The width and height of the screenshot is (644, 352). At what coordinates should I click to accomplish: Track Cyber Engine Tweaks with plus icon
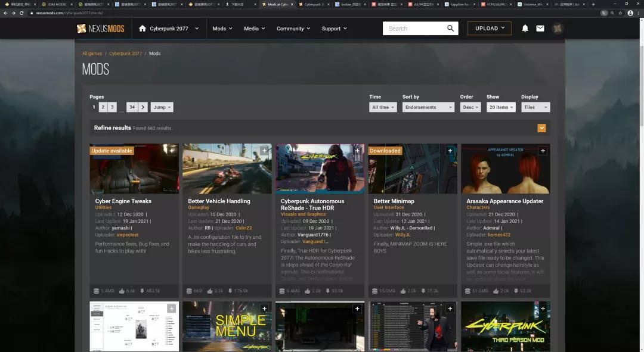tap(172, 151)
